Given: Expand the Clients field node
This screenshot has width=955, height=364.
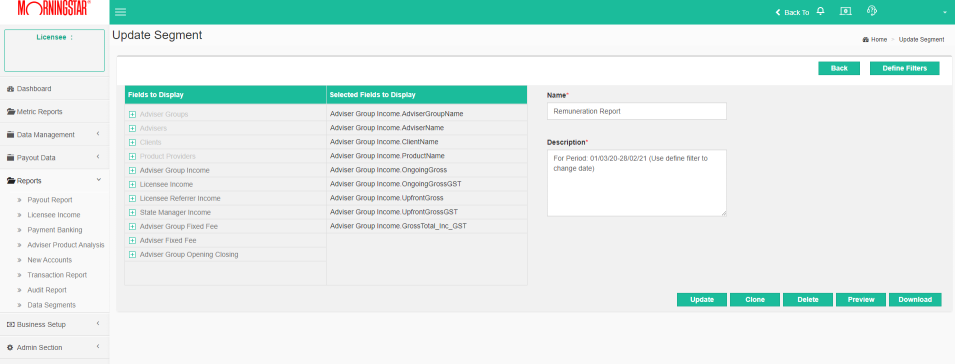Looking at the screenshot, I should pos(132,142).
